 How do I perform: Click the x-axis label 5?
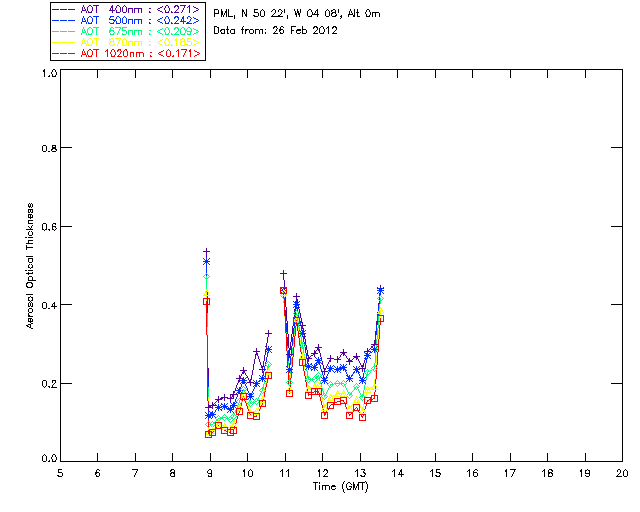click(60, 473)
